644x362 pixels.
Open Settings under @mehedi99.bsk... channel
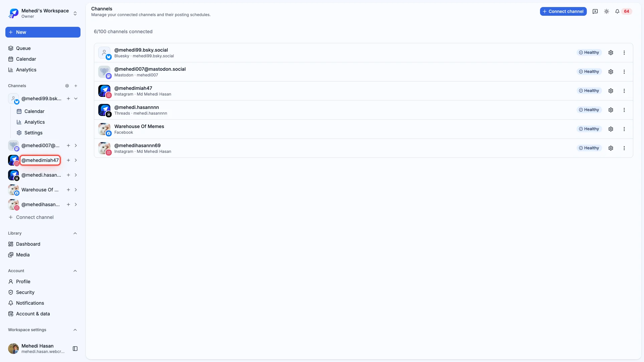click(47, 133)
